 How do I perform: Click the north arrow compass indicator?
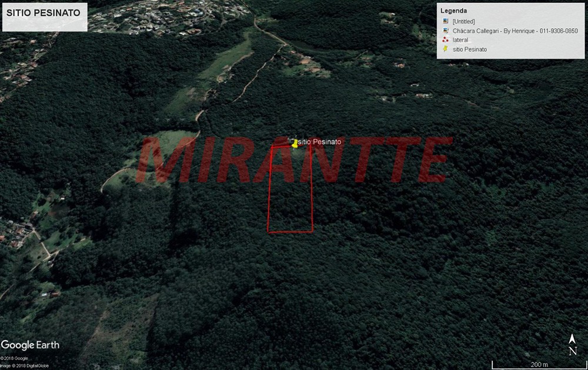(x=572, y=345)
